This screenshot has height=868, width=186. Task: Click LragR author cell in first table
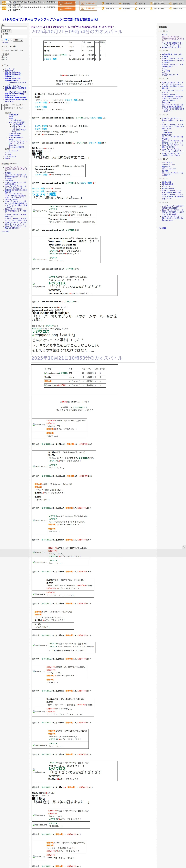tap(74, 47)
